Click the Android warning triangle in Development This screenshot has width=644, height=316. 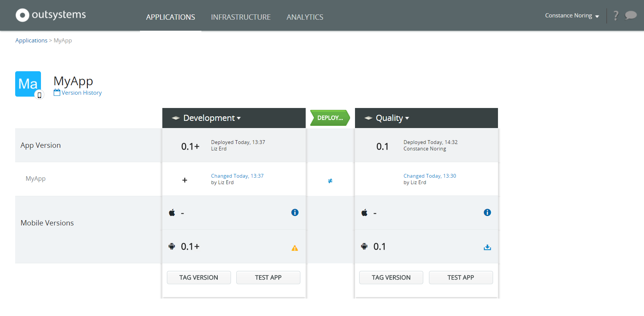295,248
